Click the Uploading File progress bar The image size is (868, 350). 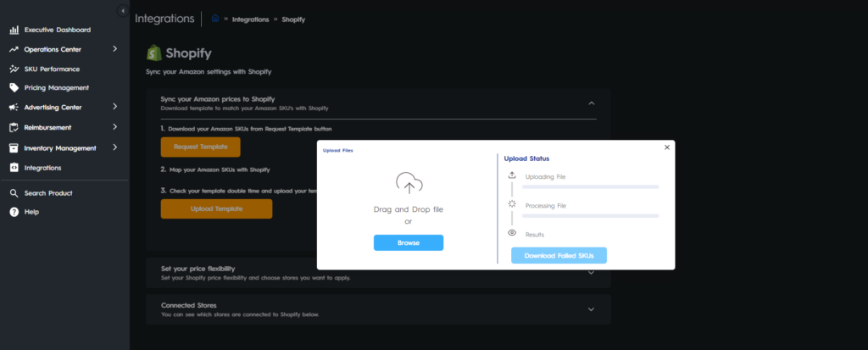click(x=591, y=187)
